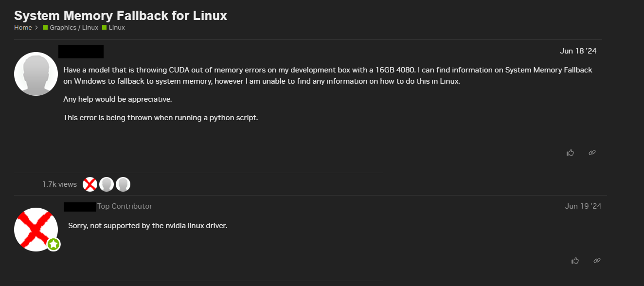644x286 pixels.
Task: Open the original poster's large gray avatar
Action: click(x=36, y=74)
